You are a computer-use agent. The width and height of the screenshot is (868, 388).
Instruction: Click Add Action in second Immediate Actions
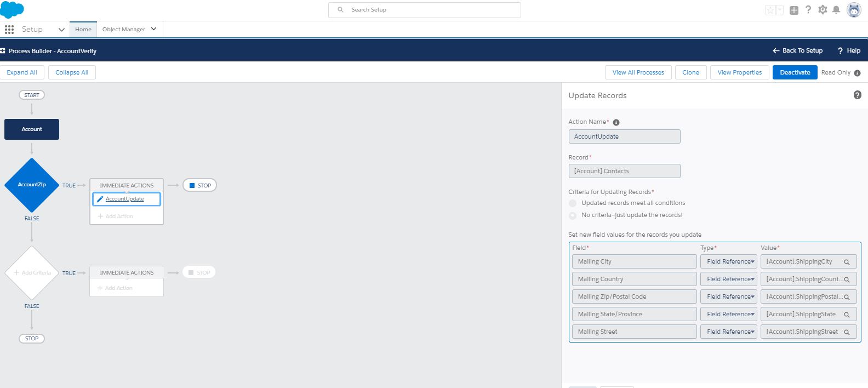(115, 288)
